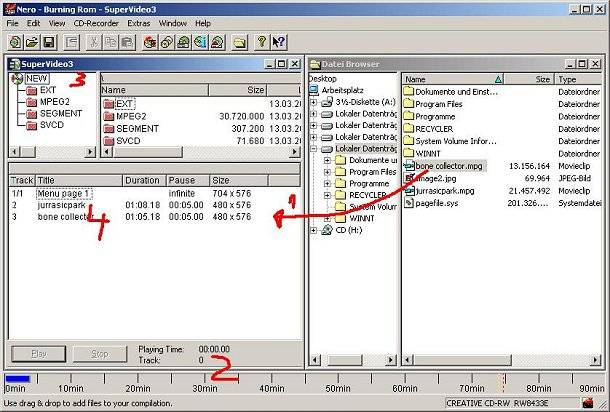This screenshot has width=610, height=412.
Task: Click the Play button
Action: pyautogui.click(x=39, y=354)
